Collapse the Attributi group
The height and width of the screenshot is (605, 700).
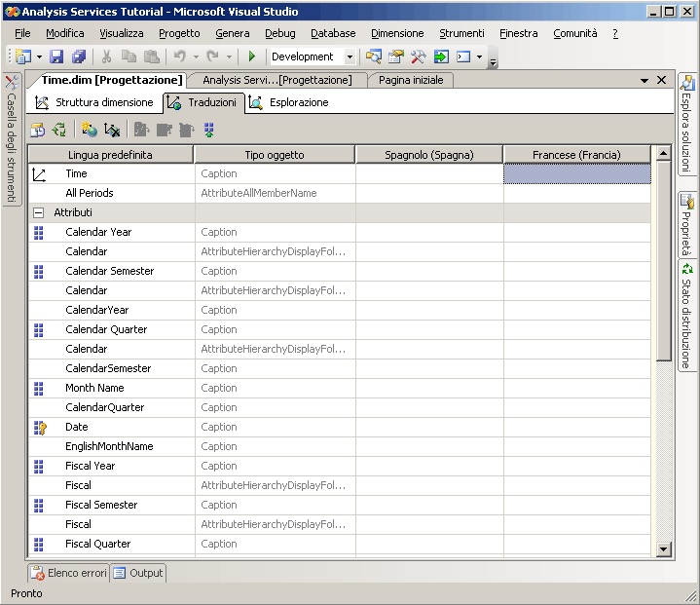[x=39, y=212]
